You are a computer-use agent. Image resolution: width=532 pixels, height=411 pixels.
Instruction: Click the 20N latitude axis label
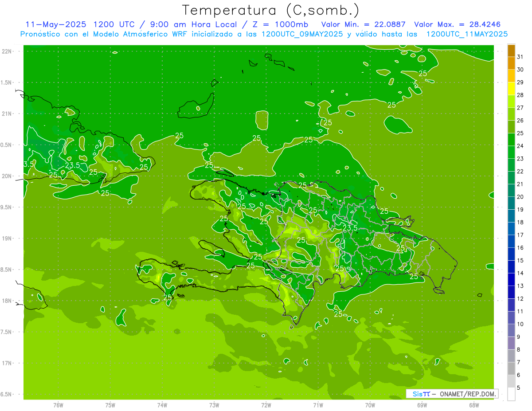pos(7,176)
